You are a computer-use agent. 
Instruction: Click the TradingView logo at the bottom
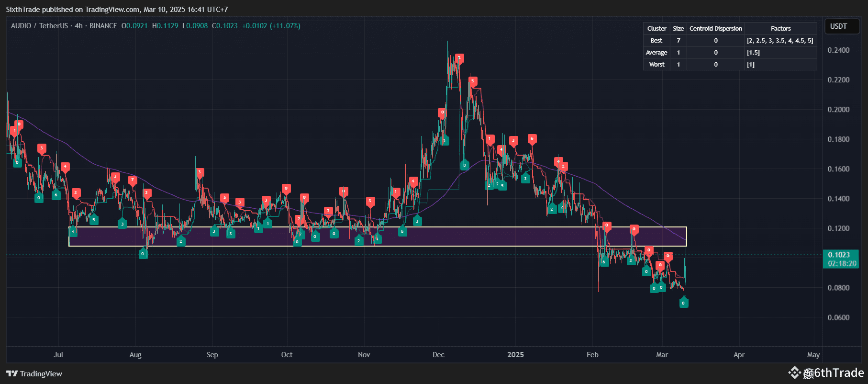click(x=34, y=374)
